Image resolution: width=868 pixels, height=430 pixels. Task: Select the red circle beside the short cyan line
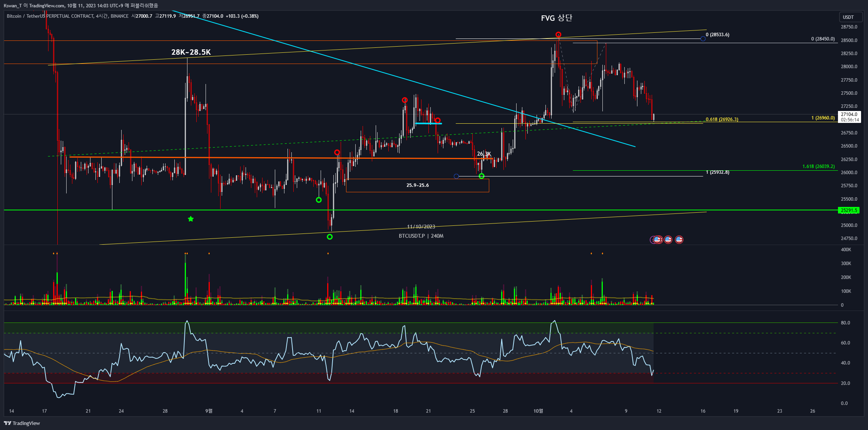438,121
